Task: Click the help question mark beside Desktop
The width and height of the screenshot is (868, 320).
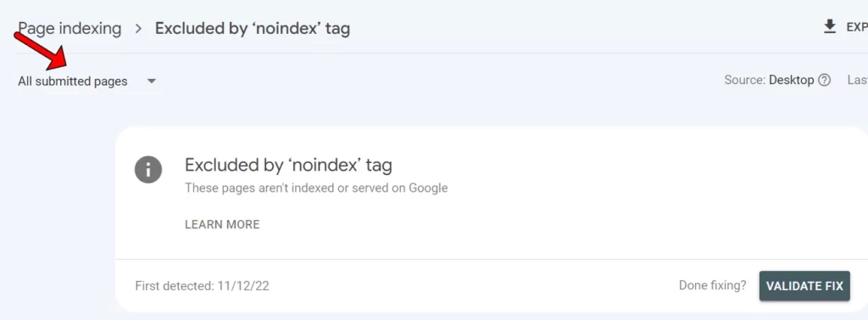Action: pos(824,81)
